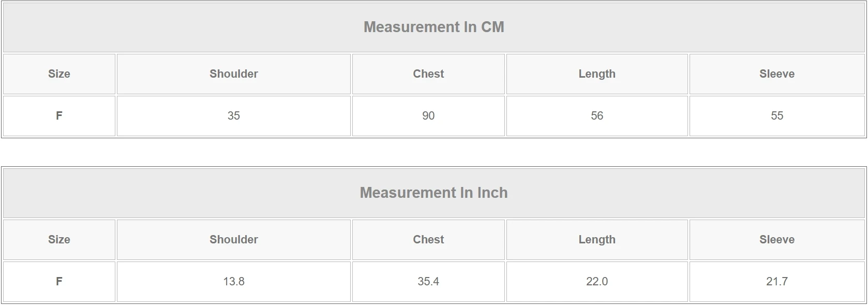Select the chest value 90

[428, 116]
